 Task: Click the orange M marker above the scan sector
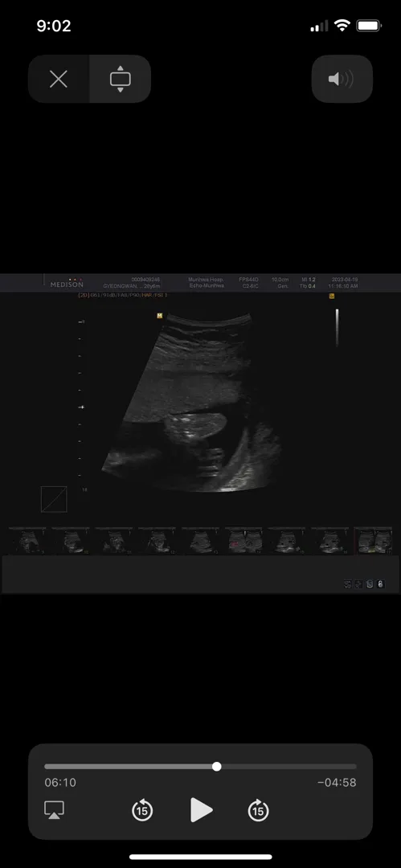[x=159, y=316]
